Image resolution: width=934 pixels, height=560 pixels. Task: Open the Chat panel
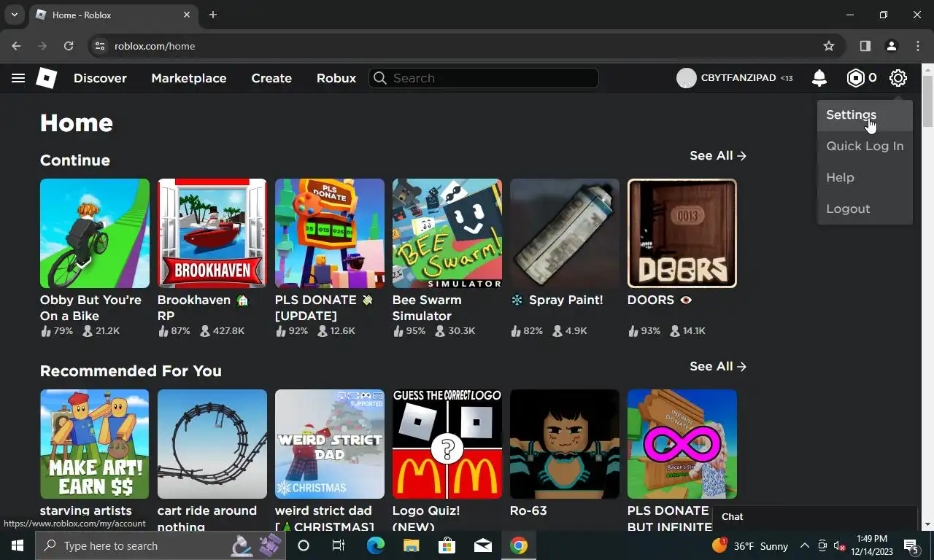[814, 517]
